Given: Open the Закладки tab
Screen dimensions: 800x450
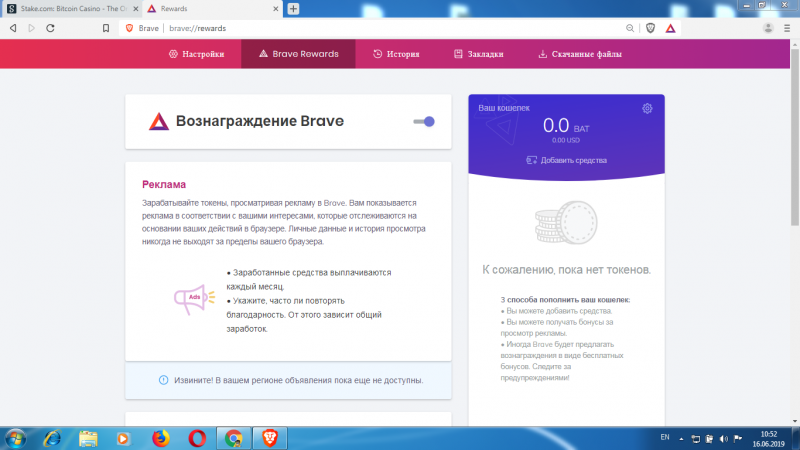Looking at the screenshot, I should [479, 54].
